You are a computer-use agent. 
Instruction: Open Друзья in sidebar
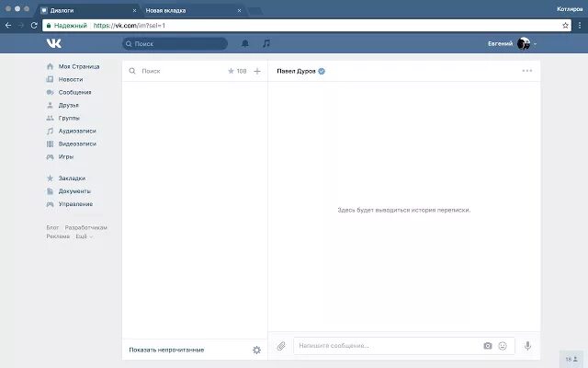(68, 105)
